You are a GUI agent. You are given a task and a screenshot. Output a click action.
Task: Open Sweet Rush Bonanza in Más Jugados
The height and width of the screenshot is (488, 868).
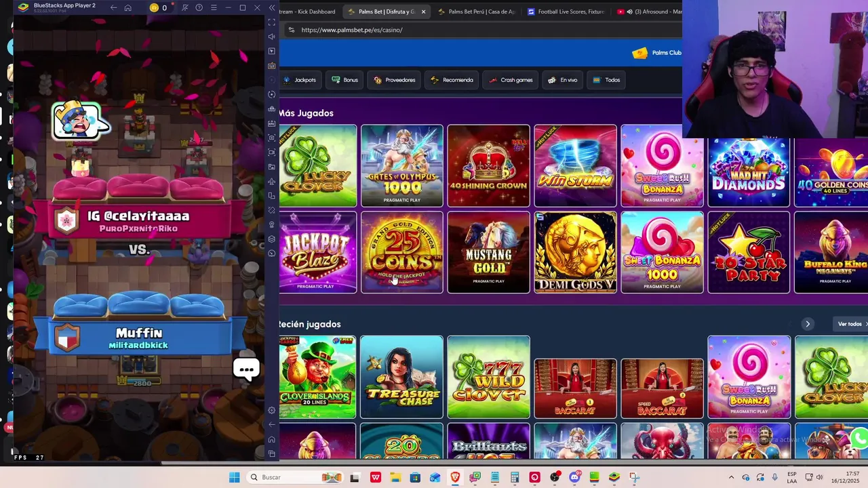click(x=662, y=165)
